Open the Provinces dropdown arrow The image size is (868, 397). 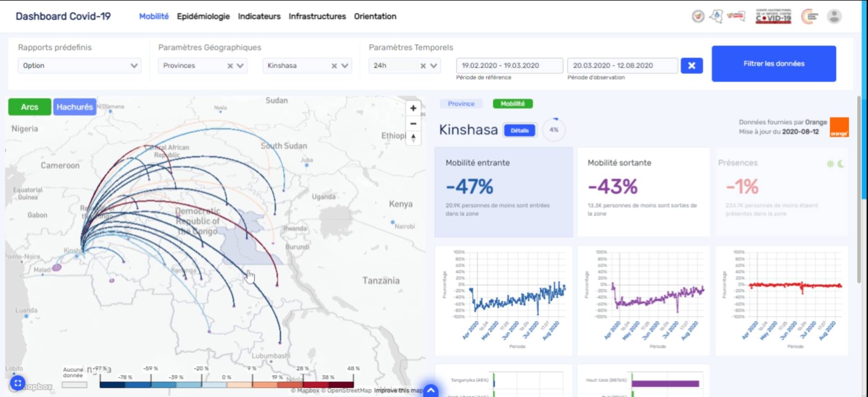click(240, 66)
